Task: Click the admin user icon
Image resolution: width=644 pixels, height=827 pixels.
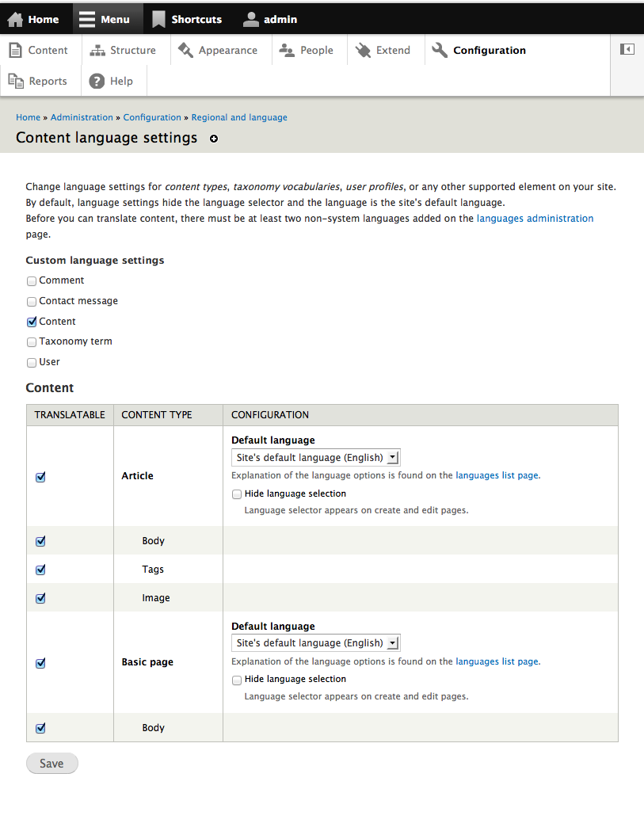Action: [x=252, y=18]
